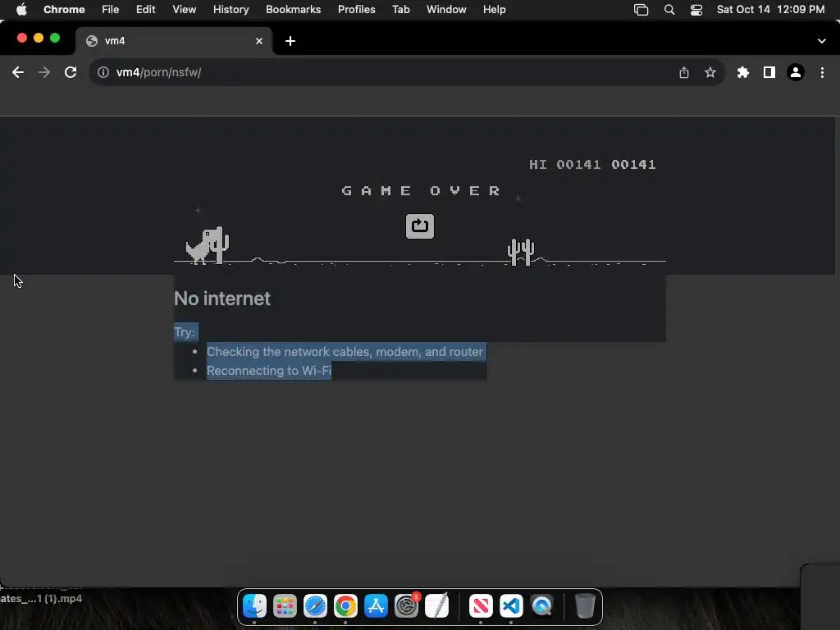Viewport: 840px width, 630px height.
Task: Click 'Reconnecting to Wi-Fi' suggestion
Action: click(269, 371)
